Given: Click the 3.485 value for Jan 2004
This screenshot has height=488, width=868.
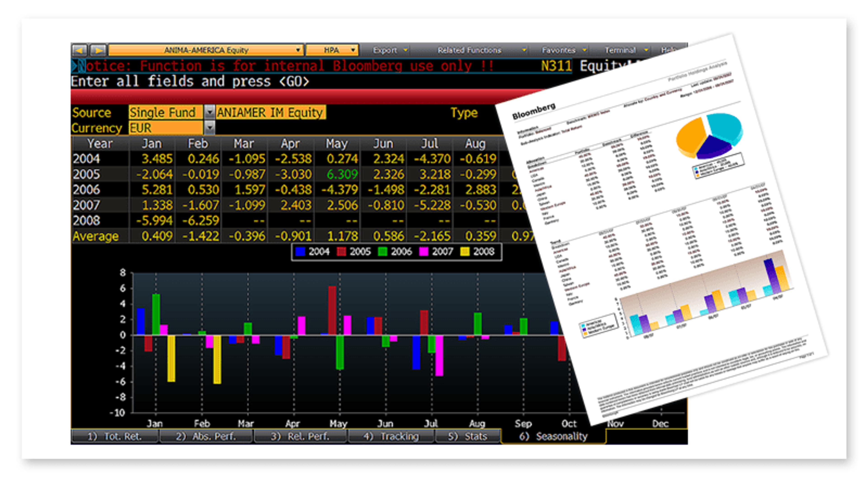Looking at the screenshot, I should coord(157,159).
